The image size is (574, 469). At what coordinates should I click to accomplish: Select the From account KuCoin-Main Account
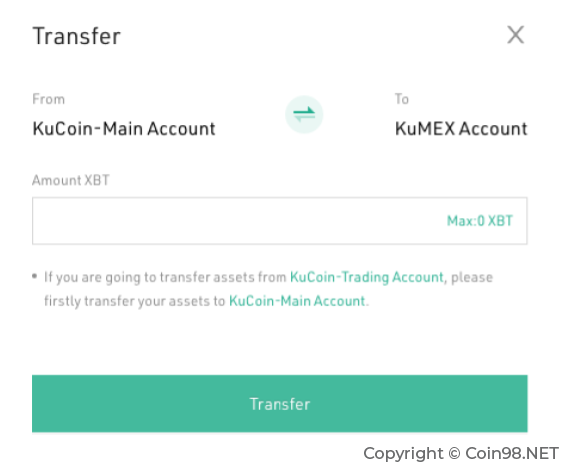pos(124,129)
